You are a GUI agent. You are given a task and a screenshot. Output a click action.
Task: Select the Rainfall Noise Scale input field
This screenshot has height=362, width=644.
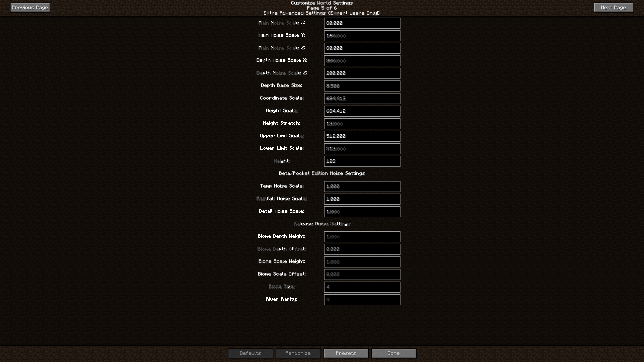[x=362, y=198]
